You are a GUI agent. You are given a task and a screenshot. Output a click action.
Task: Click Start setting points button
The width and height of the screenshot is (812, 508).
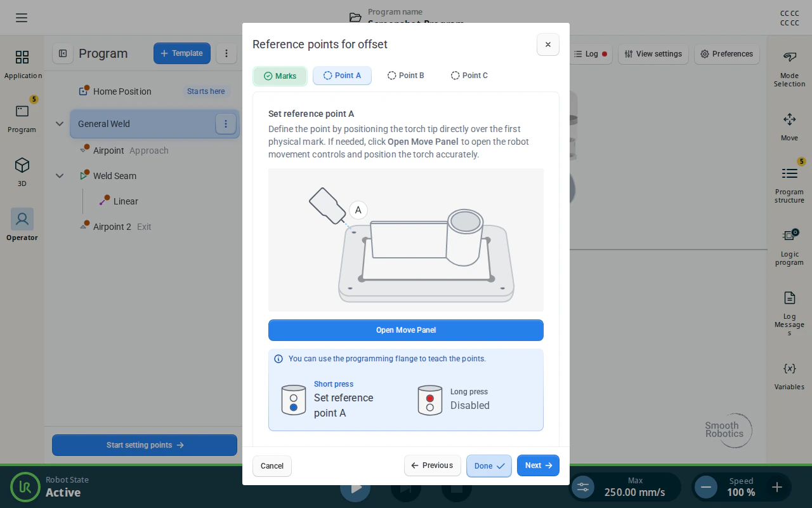pyautogui.click(x=145, y=445)
